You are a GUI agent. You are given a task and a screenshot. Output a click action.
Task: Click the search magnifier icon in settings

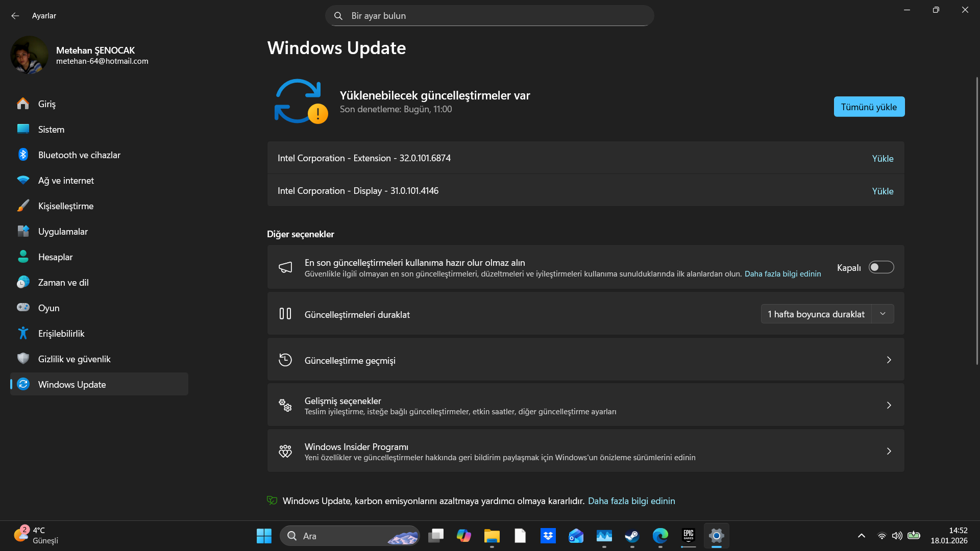click(338, 16)
